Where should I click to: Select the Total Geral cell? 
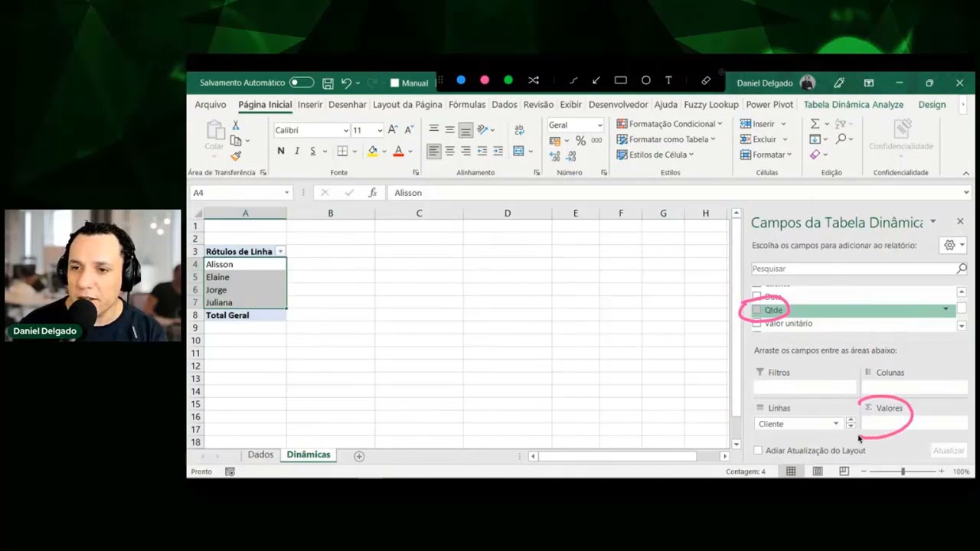(x=245, y=315)
